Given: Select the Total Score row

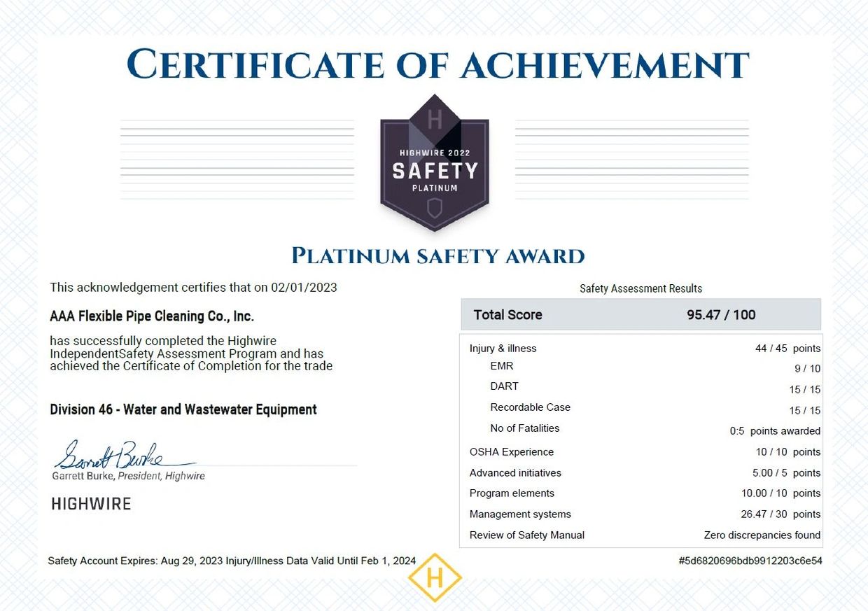Looking at the screenshot, I should pos(640,314).
